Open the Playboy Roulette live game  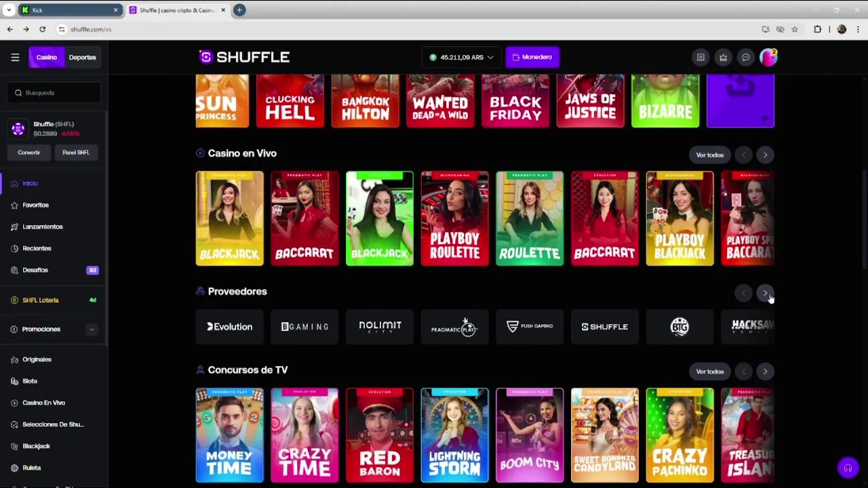tap(454, 218)
